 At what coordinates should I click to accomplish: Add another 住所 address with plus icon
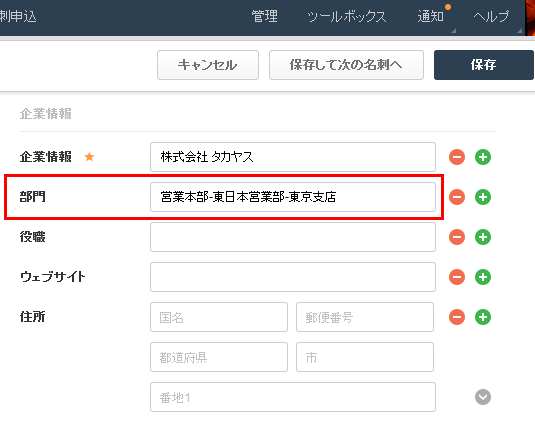tap(483, 317)
